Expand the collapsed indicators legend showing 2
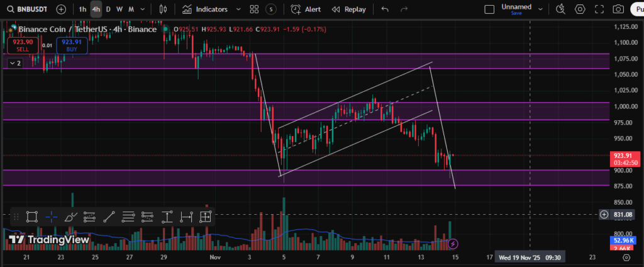The width and height of the screenshot is (644, 267). (x=15, y=63)
